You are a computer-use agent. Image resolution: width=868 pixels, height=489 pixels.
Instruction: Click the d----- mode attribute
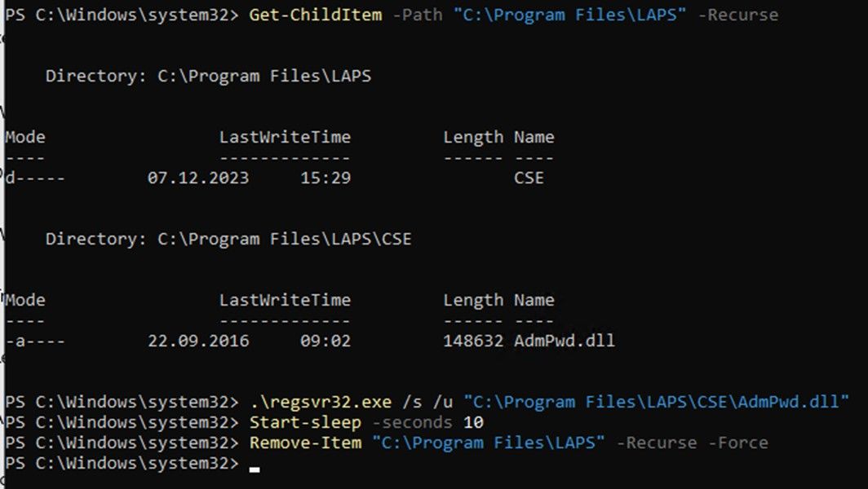point(35,178)
